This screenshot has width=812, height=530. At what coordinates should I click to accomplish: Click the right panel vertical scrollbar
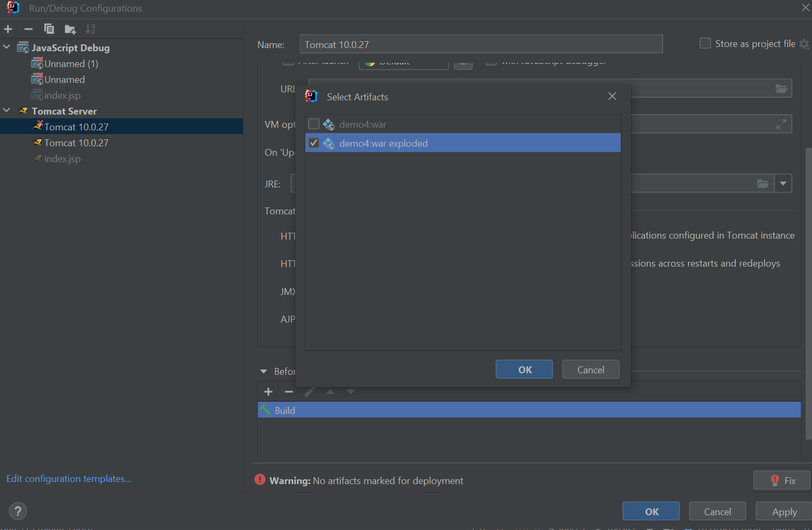808,293
